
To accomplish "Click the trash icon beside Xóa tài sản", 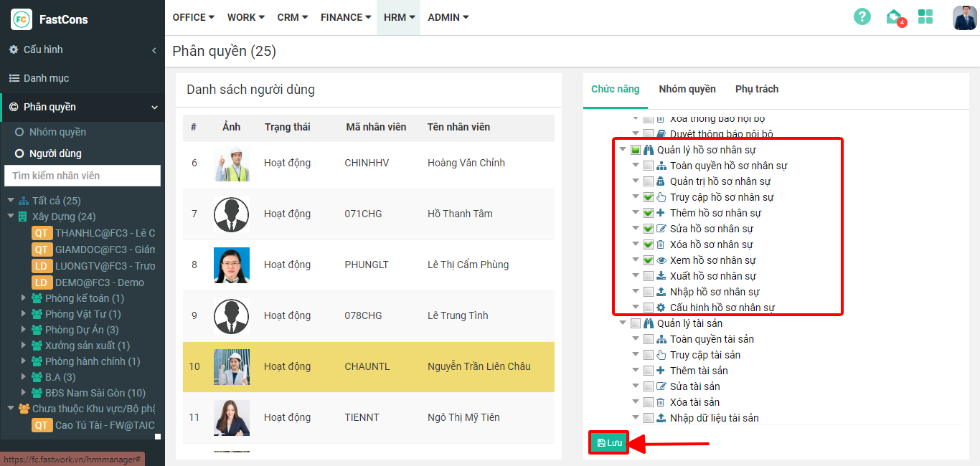I will (661, 402).
